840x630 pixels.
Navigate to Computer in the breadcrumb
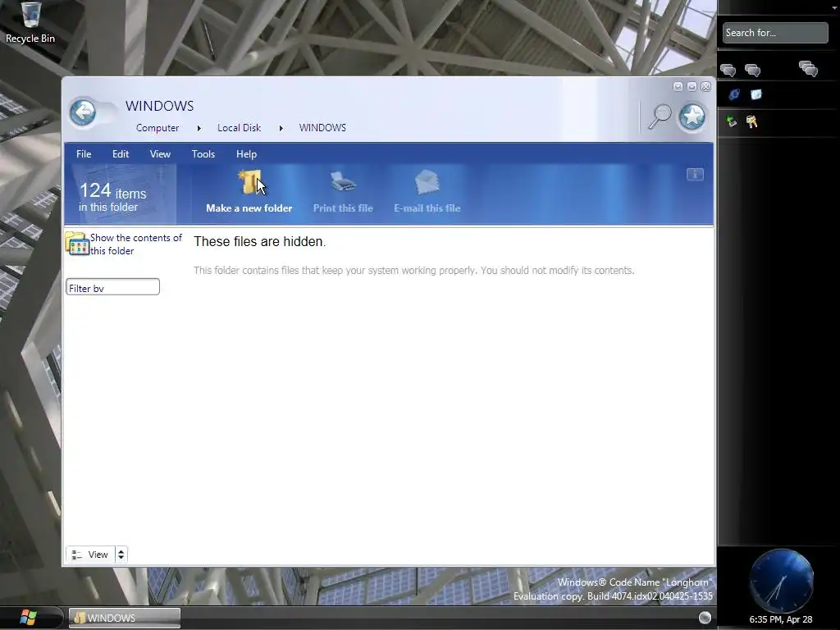click(157, 128)
